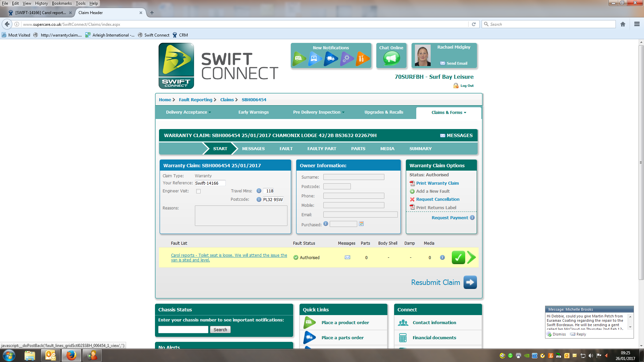Screen dimensions: 644x362
Task: Dismiss the Michelle Brooks message popup
Action: [x=559, y=335]
